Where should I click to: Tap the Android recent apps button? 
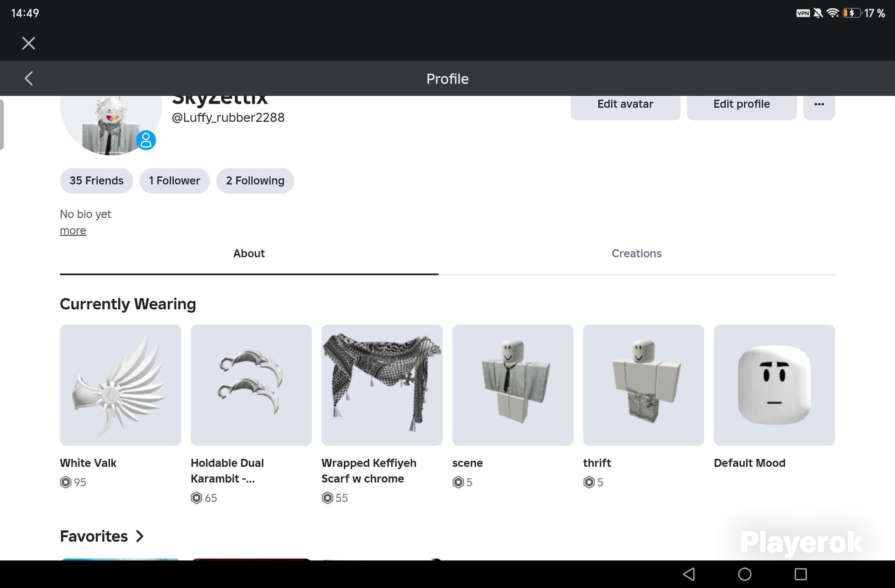(x=800, y=574)
